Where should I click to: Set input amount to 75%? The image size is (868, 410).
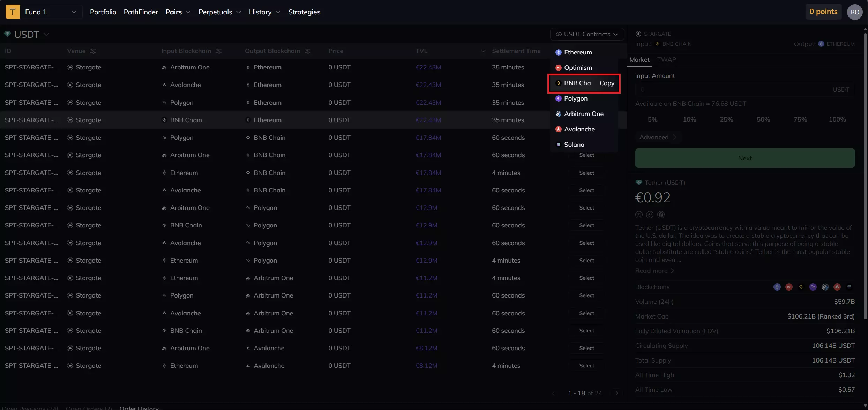pos(800,119)
